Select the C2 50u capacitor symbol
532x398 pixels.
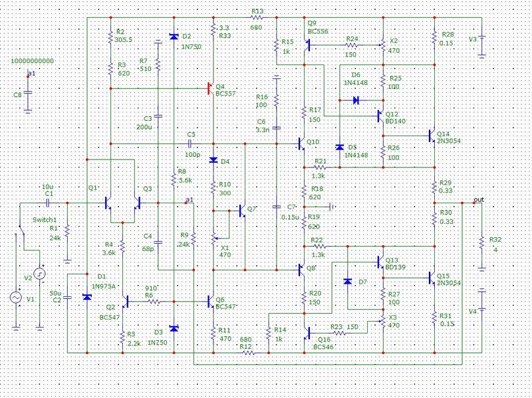tap(67, 298)
